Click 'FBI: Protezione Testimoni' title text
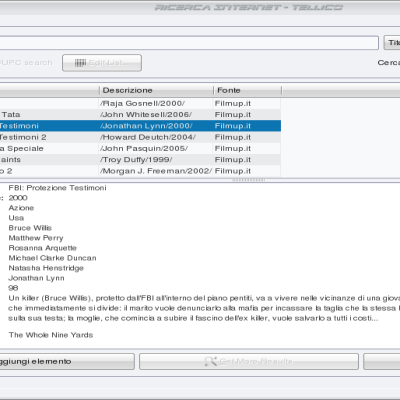400x400 pixels. [x=57, y=188]
